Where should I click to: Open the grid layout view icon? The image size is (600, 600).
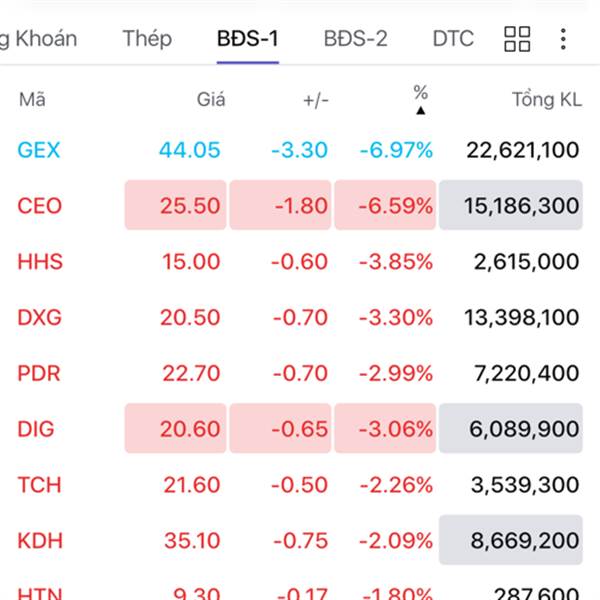[x=517, y=39]
